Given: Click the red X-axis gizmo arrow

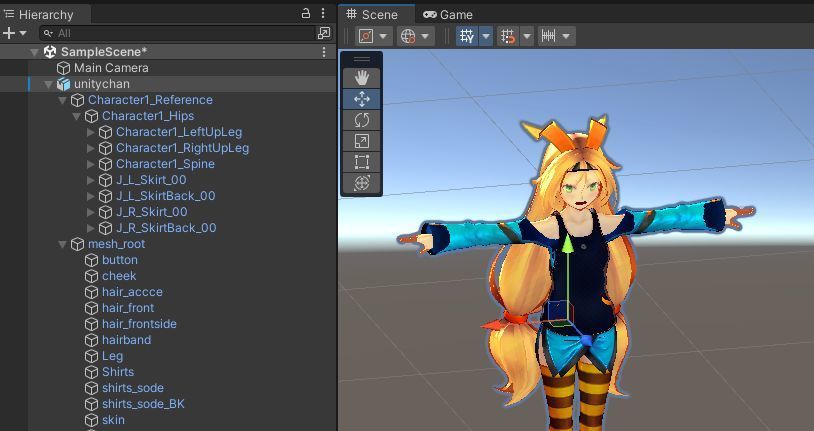Looking at the screenshot, I should [491, 325].
